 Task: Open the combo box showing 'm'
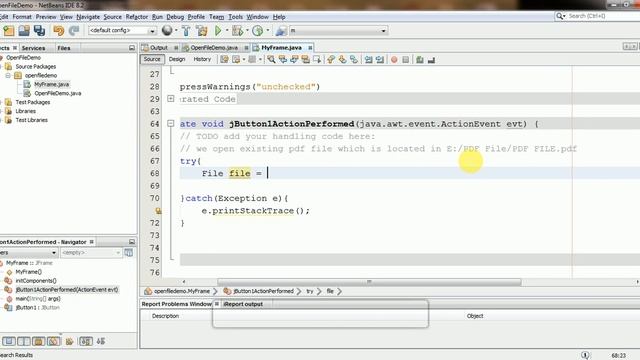coord(338,31)
